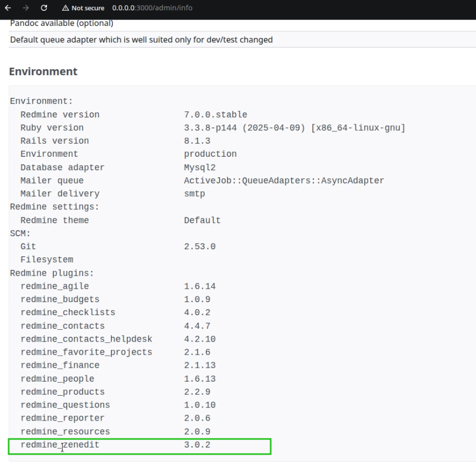Viewport: 476px width, 466px height.
Task: Click redmine_people version 1.6.13
Action: (x=200, y=379)
